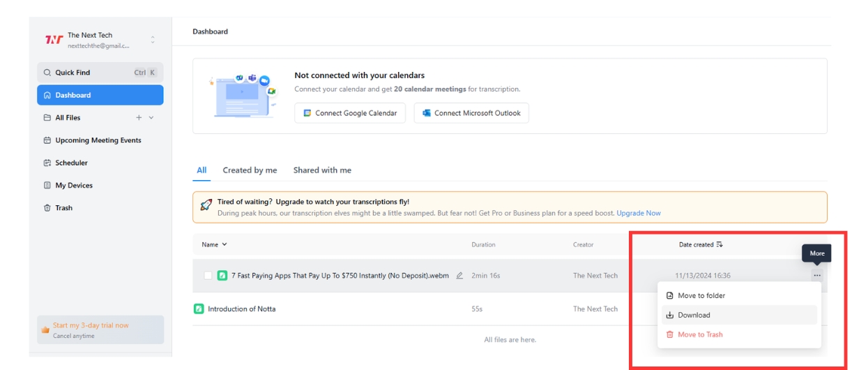Click the Google Calendar icon on the connect button

click(307, 113)
